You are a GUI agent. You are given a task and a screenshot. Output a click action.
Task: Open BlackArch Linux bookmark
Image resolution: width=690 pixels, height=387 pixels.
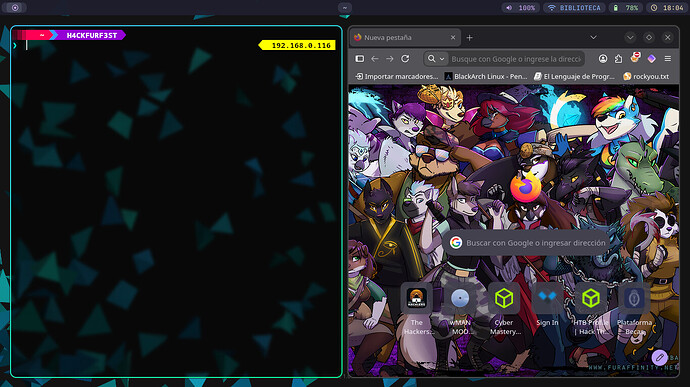point(486,76)
